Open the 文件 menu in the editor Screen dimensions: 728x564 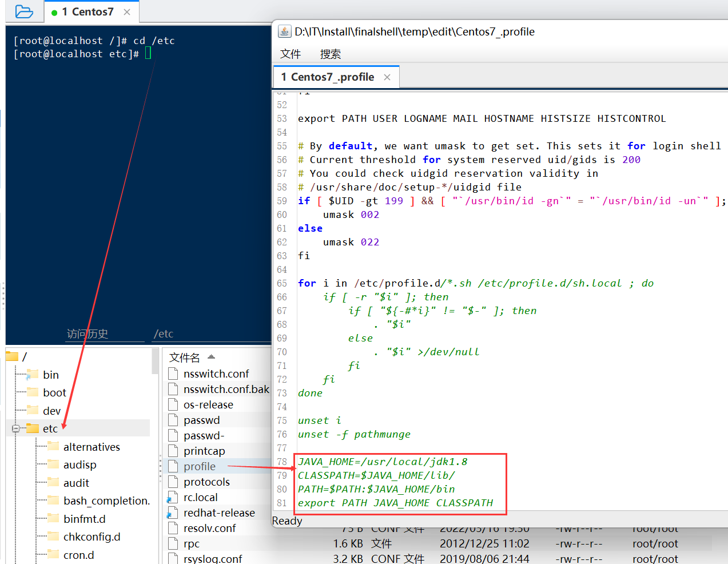291,53
